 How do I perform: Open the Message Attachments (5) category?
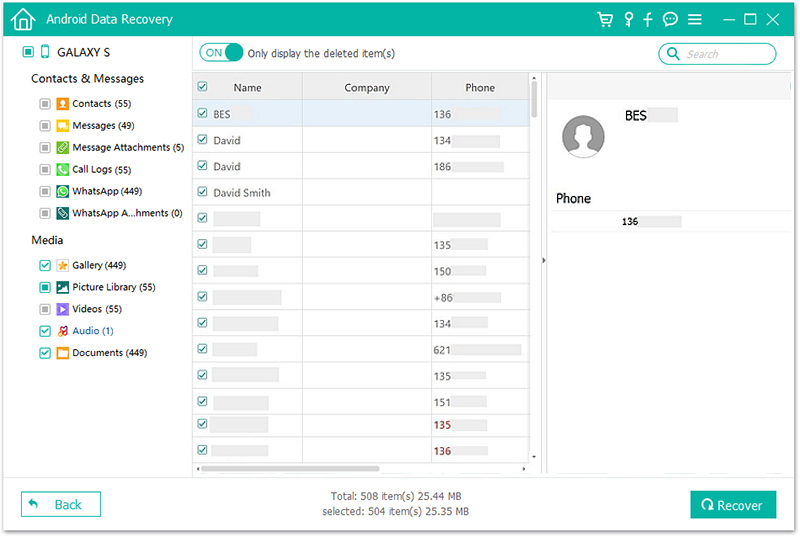(x=128, y=147)
